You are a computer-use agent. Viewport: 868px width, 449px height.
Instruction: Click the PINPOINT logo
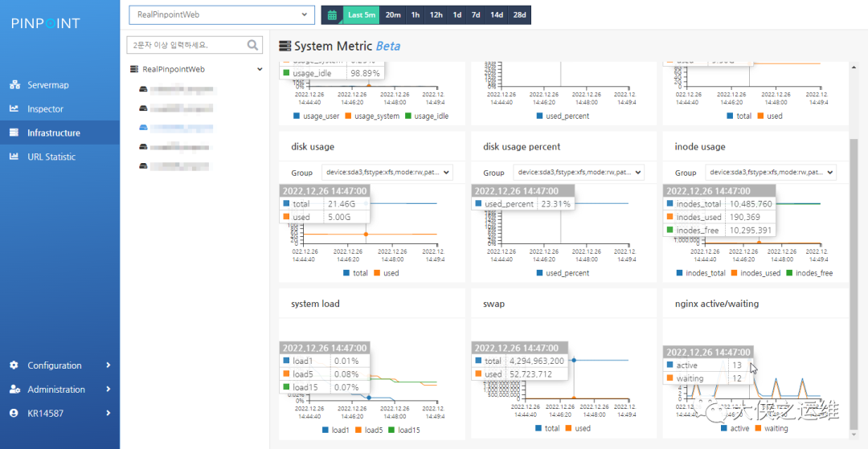pyautogui.click(x=45, y=23)
